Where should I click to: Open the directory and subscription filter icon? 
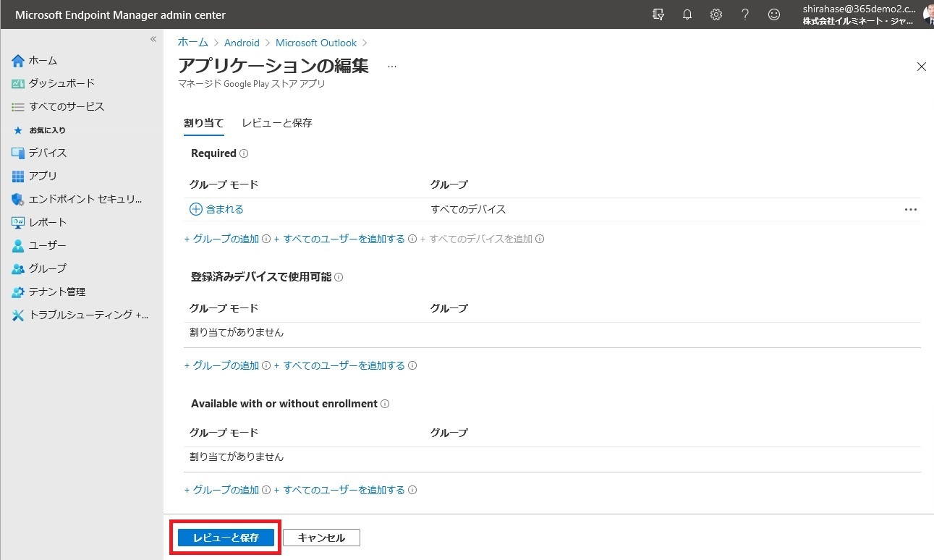pos(658,14)
